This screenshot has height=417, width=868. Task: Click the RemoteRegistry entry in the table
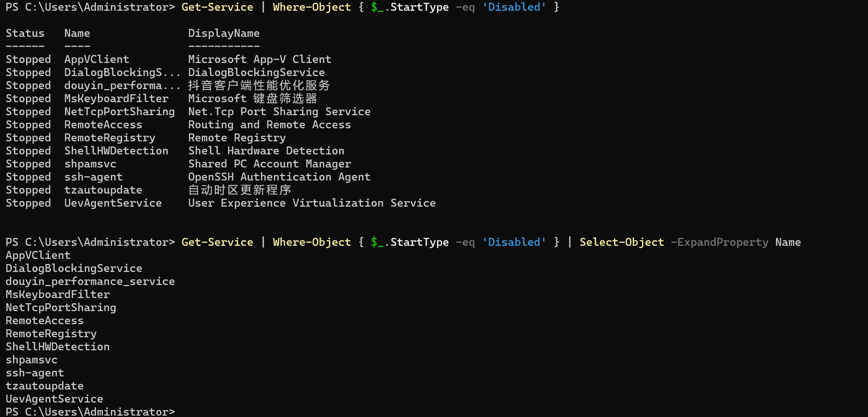109,138
